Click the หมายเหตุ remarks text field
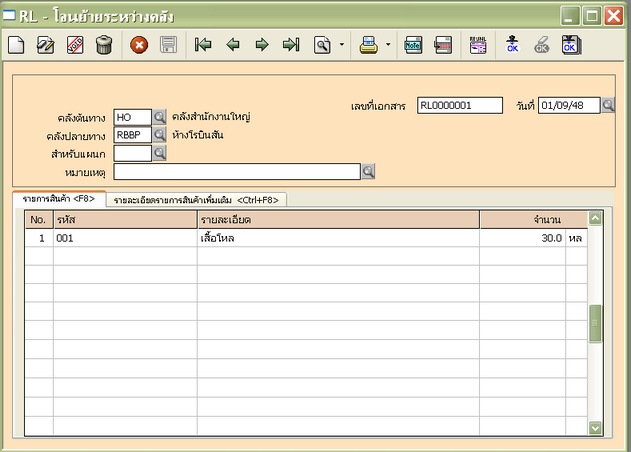 click(236, 172)
